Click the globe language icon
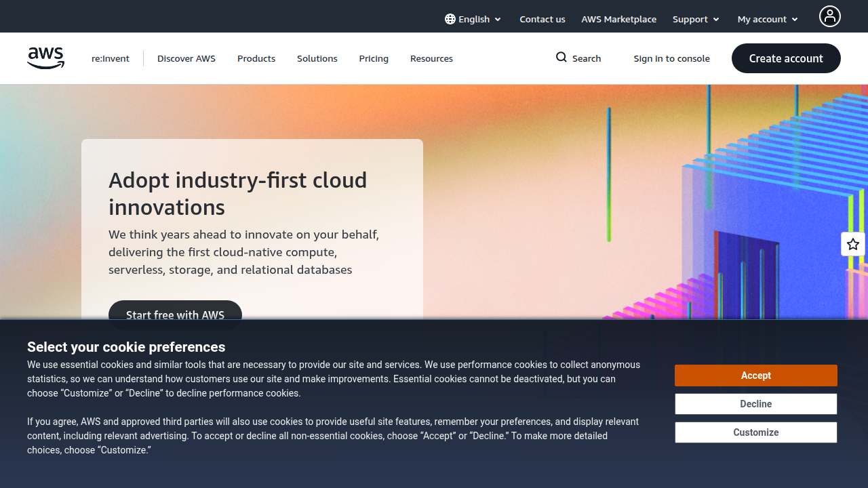The height and width of the screenshot is (488, 868). pos(450,19)
